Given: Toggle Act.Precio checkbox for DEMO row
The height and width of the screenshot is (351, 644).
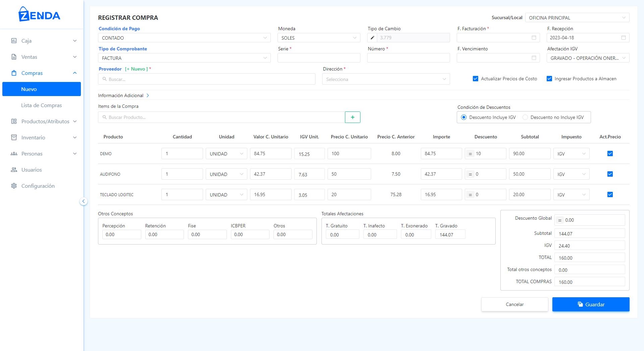Looking at the screenshot, I should point(610,153).
